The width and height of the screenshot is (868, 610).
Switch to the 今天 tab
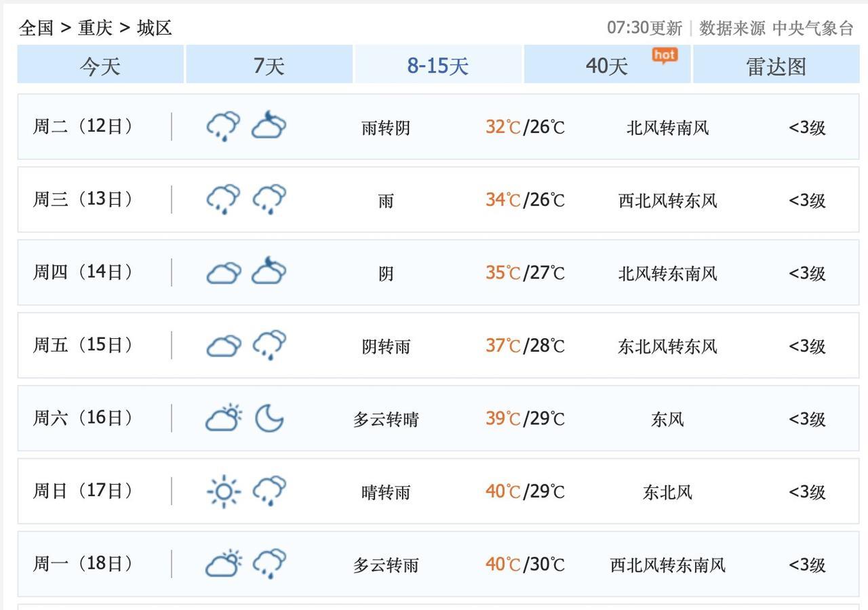pyautogui.click(x=100, y=66)
